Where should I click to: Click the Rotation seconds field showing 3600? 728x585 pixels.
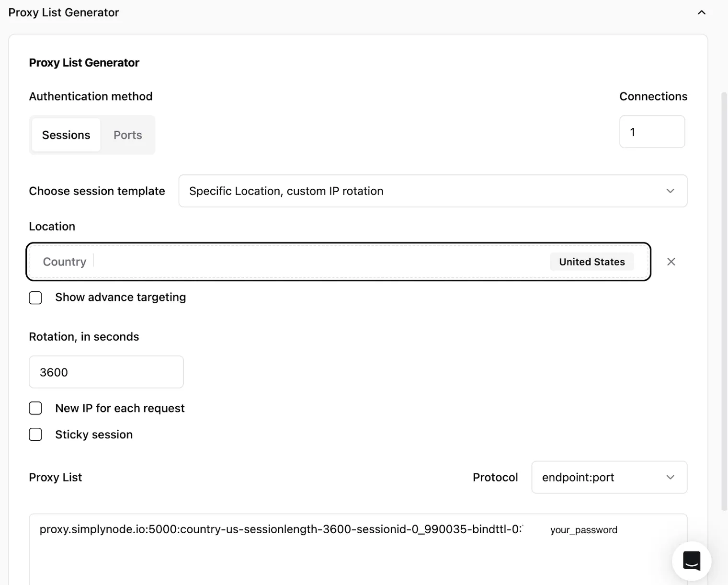[106, 372]
